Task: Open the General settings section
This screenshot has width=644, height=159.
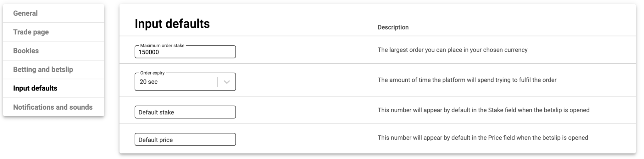Action: pyautogui.click(x=25, y=13)
